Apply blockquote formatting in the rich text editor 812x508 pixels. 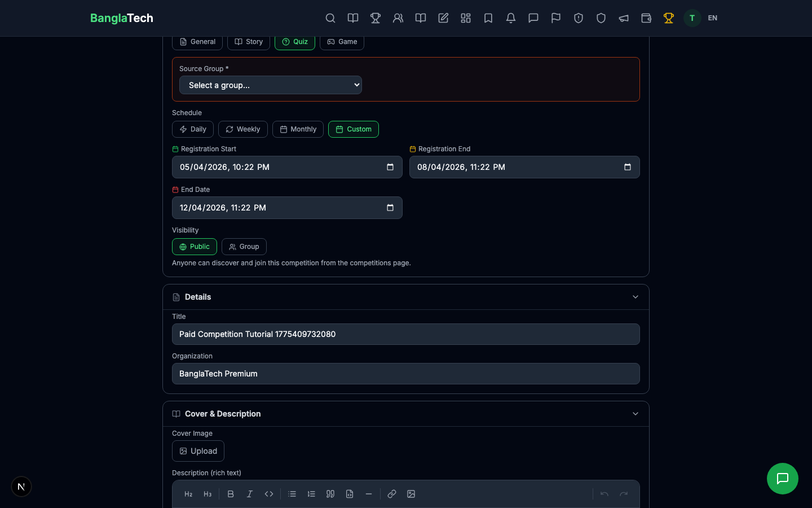330,494
